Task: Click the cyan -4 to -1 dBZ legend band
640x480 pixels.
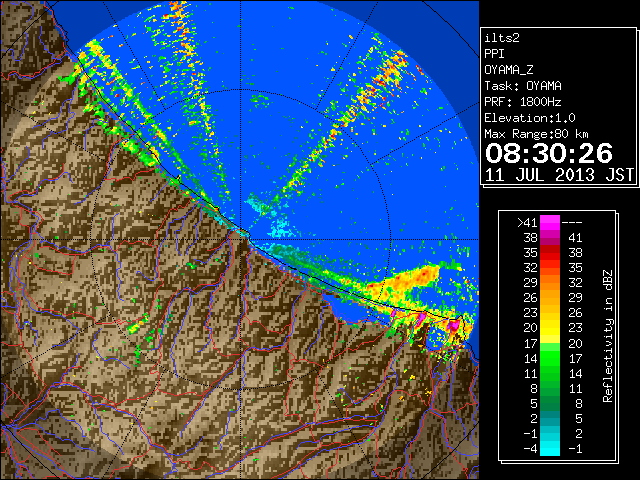Action: [x=550, y=448]
